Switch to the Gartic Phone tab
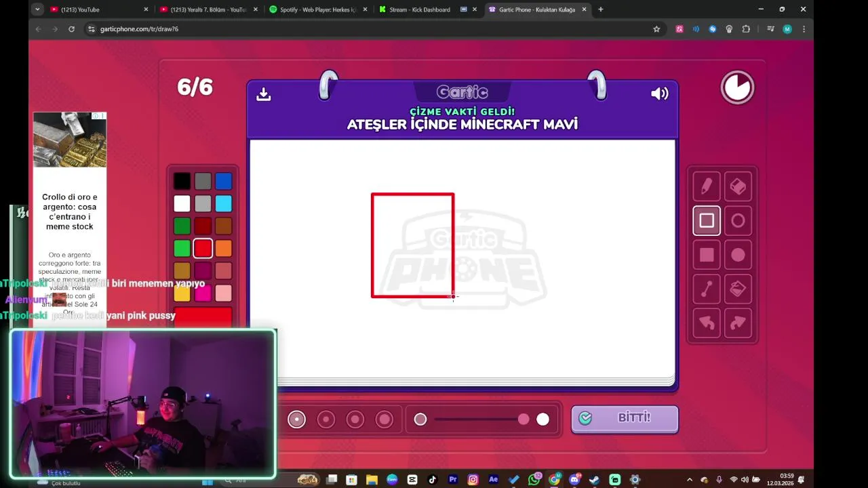 pyautogui.click(x=538, y=9)
